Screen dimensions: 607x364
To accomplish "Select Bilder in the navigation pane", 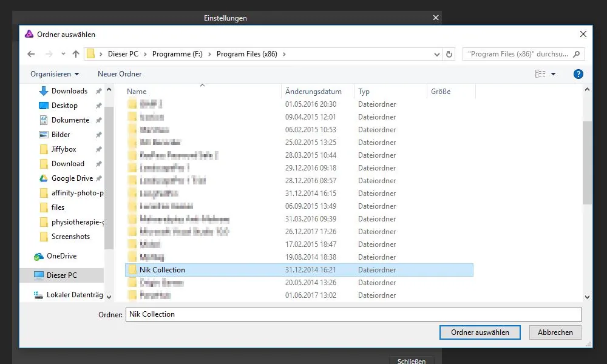I will pos(61,135).
